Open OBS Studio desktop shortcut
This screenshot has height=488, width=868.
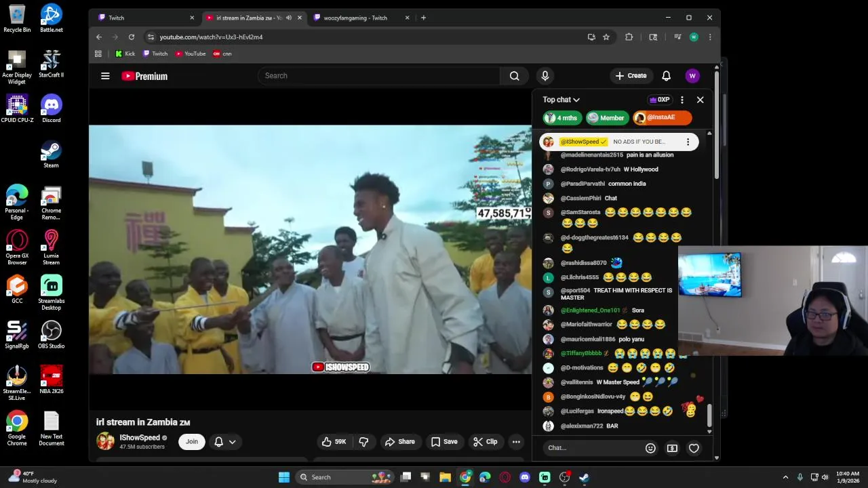51,336
